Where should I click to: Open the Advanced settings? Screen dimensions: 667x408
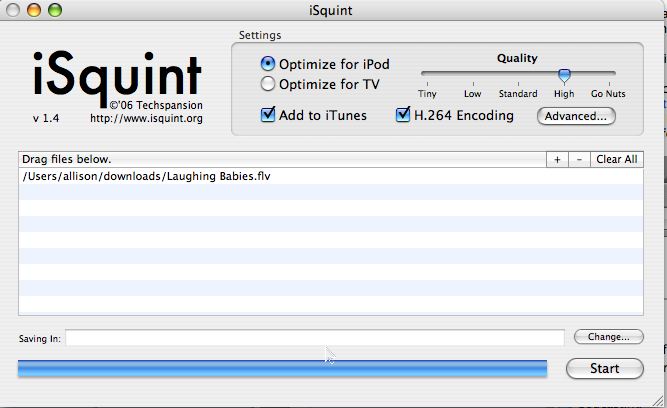(x=576, y=116)
